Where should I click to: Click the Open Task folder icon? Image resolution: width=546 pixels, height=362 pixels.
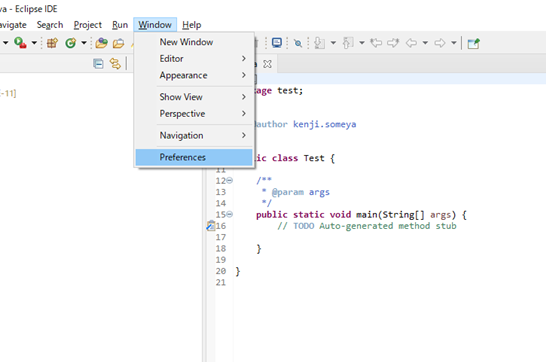tap(118, 43)
